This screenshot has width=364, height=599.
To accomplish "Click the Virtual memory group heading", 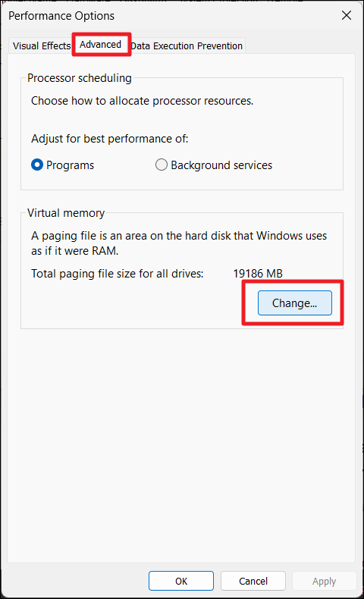I will pyautogui.click(x=66, y=213).
